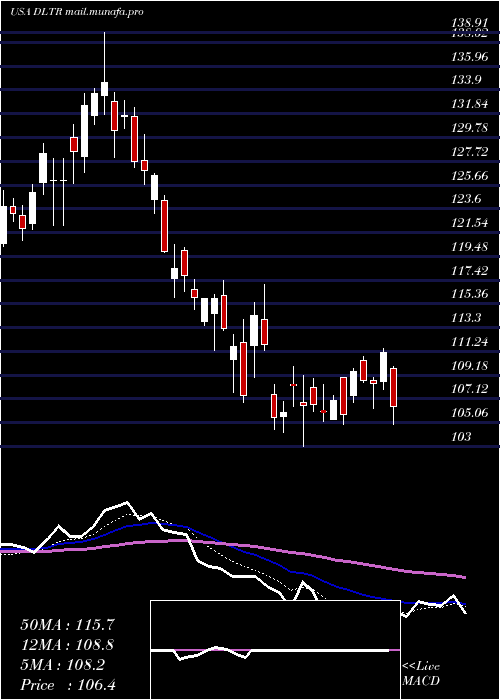Click the '50MA : 115.7' readout

pos(68,625)
